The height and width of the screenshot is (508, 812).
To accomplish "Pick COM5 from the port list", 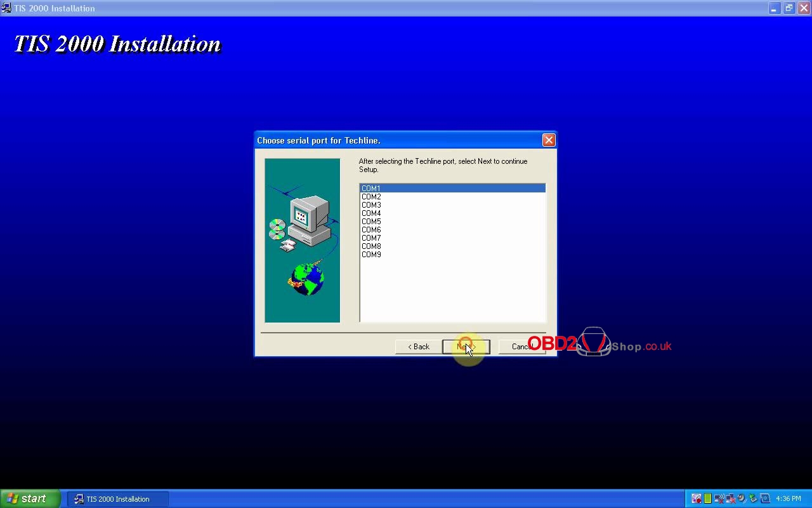I will [372, 222].
